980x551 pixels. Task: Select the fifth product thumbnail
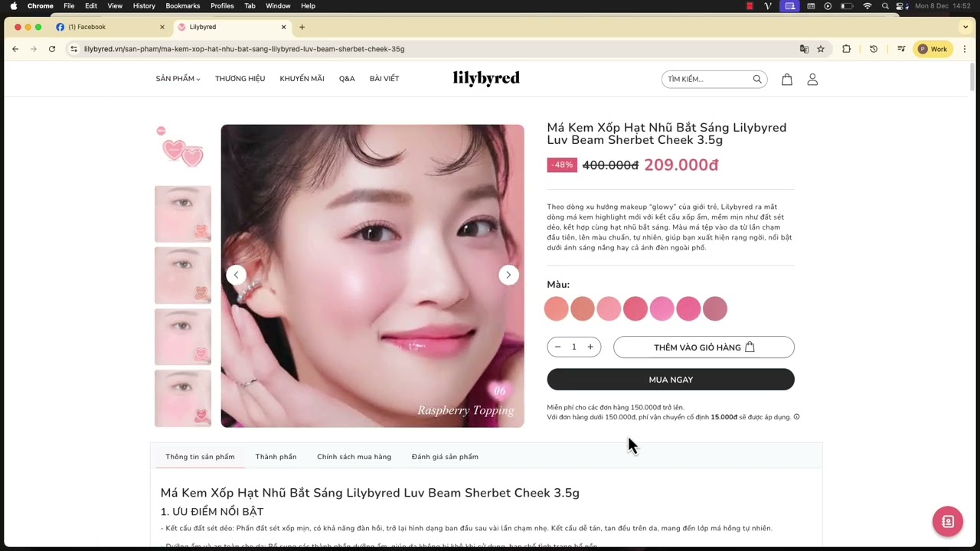pyautogui.click(x=183, y=399)
